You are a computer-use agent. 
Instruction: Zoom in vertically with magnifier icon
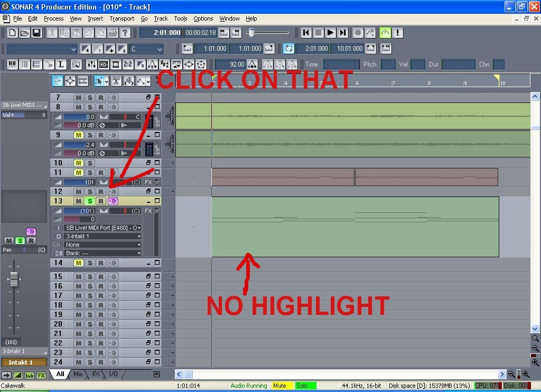click(x=535, y=362)
